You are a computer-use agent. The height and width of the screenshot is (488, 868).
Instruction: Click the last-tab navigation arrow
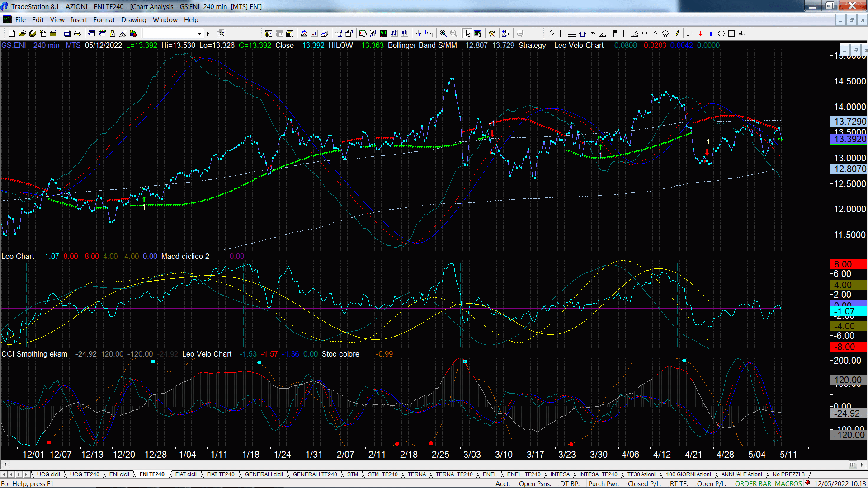click(27, 474)
